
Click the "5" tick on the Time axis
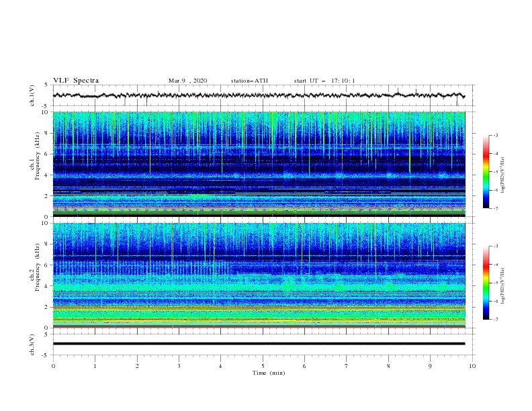(x=263, y=366)
